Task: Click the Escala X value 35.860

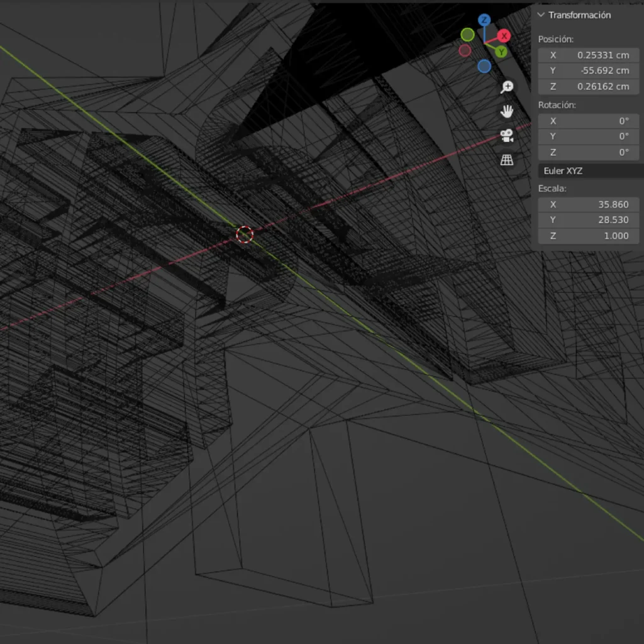Action: pyautogui.click(x=589, y=204)
